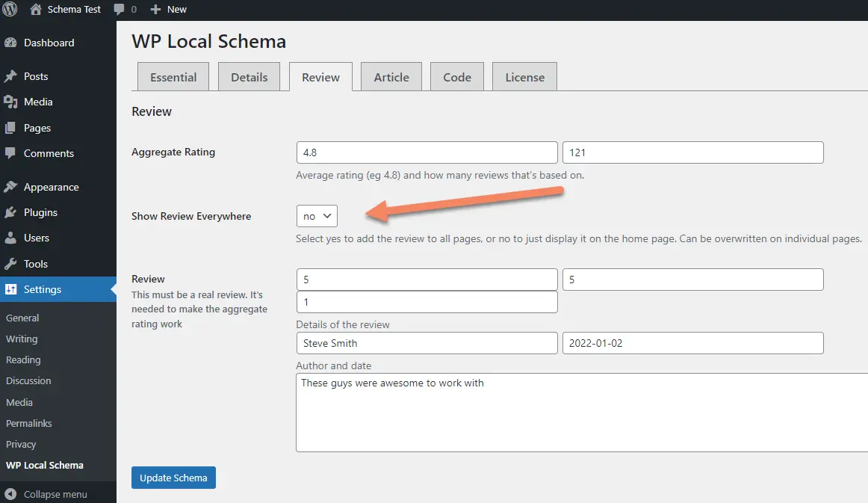This screenshot has height=503, width=868.
Task: Visit the Schema Test site link
Action: [x=66, y=10]
